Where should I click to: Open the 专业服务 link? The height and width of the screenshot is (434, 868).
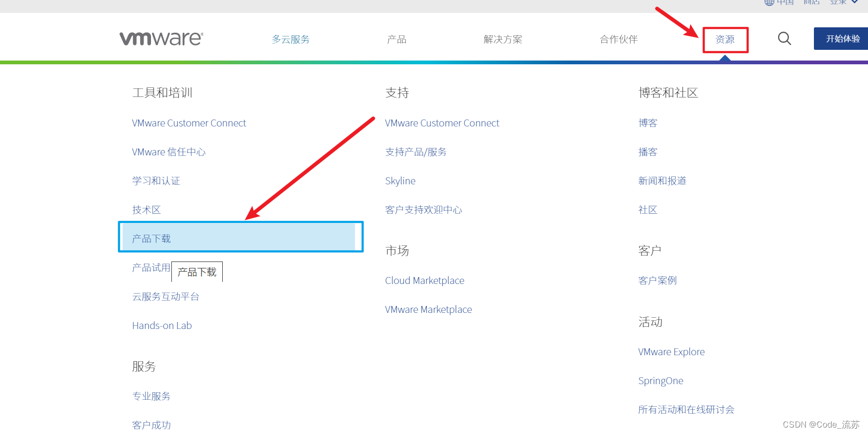click(x=152, y=396)
